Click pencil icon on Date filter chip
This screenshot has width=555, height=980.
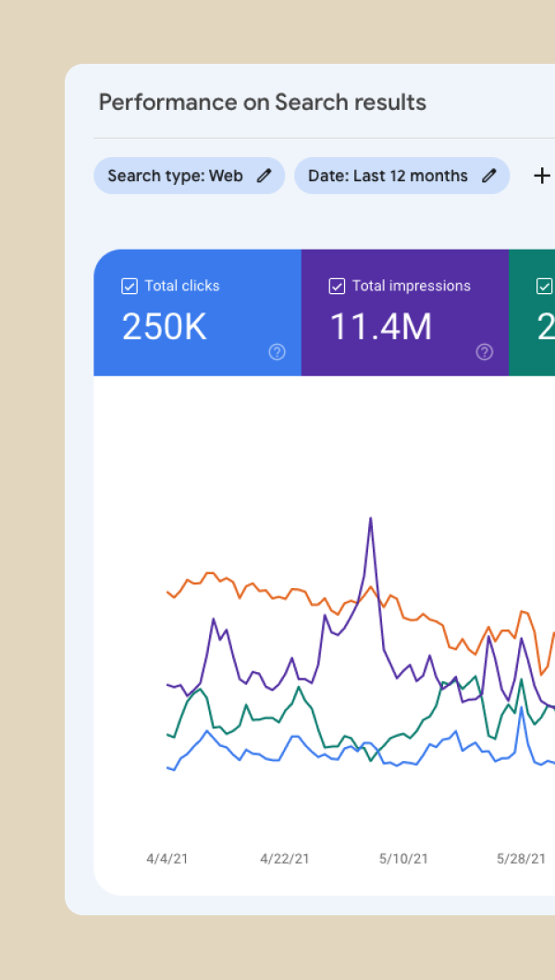pyautogui.click(x=489, y=176)
